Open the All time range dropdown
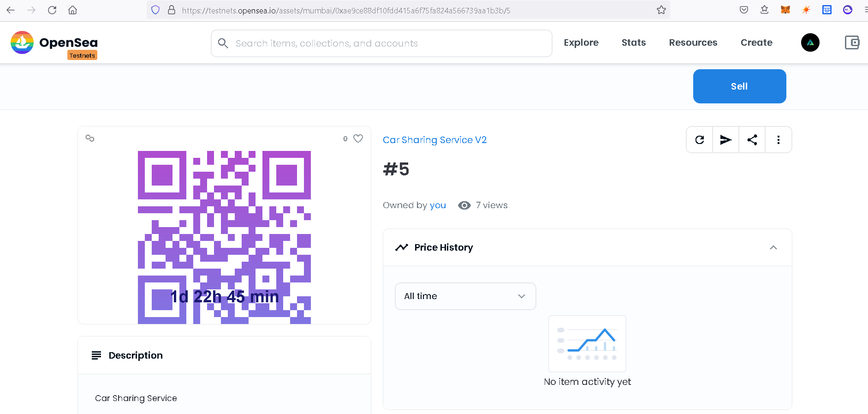Viewport: 868px width, 414px height. tap(465, 296)
